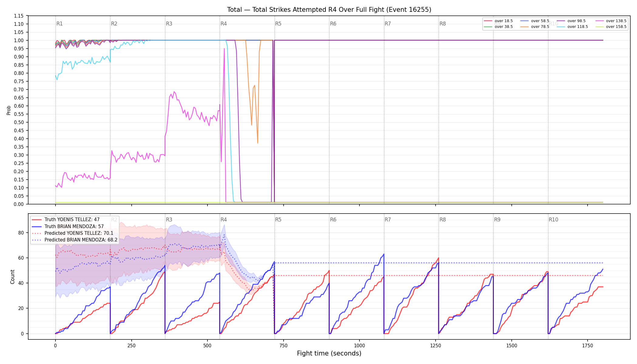This screenshot has width=637, height=364.
Task: Select the 'over 58.5' legend entry
Action: pos(535,21)
